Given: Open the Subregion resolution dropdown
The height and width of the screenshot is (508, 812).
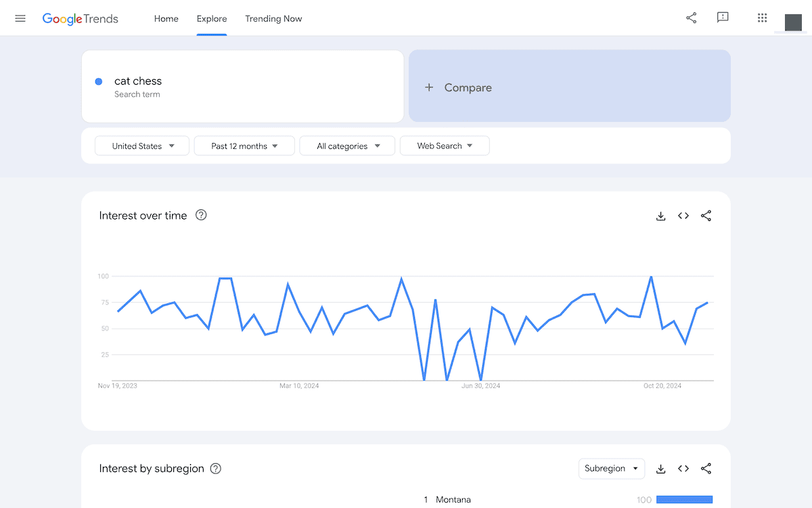Looking at the screenshot, I should [612, 469].
